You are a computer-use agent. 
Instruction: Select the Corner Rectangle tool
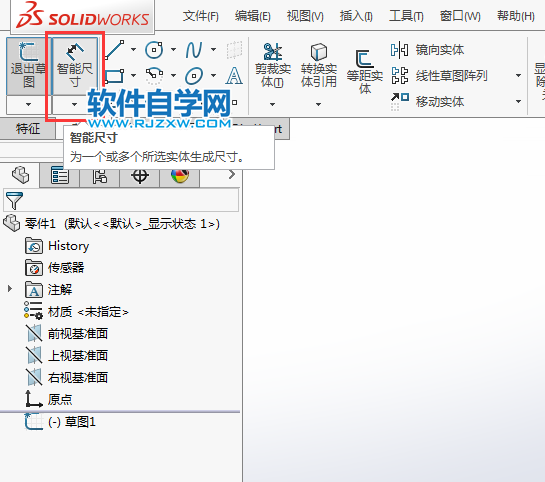(114, 75)
